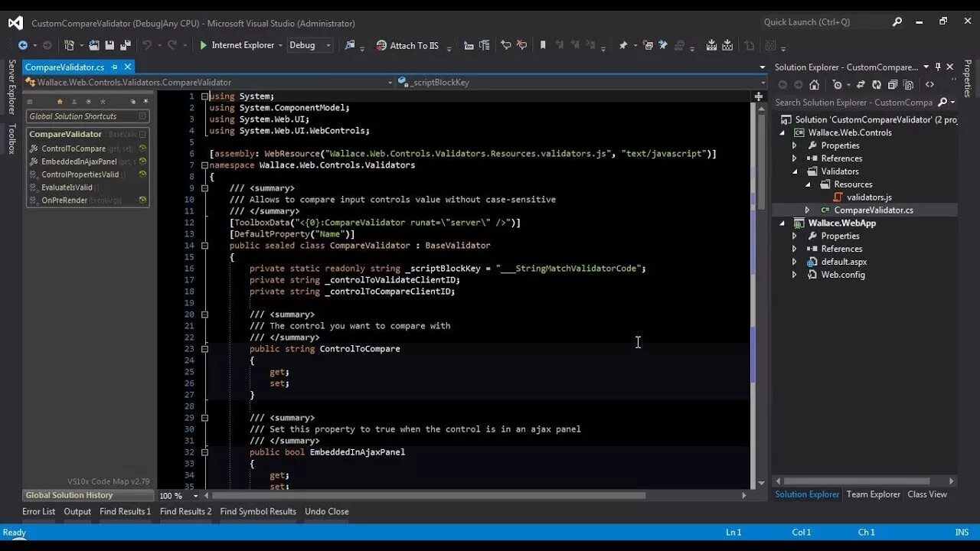Image resolution: width=980 pixels, height=551 pixels.
Task: Open the Server Explorer side tab
Action: coord(11,87)
